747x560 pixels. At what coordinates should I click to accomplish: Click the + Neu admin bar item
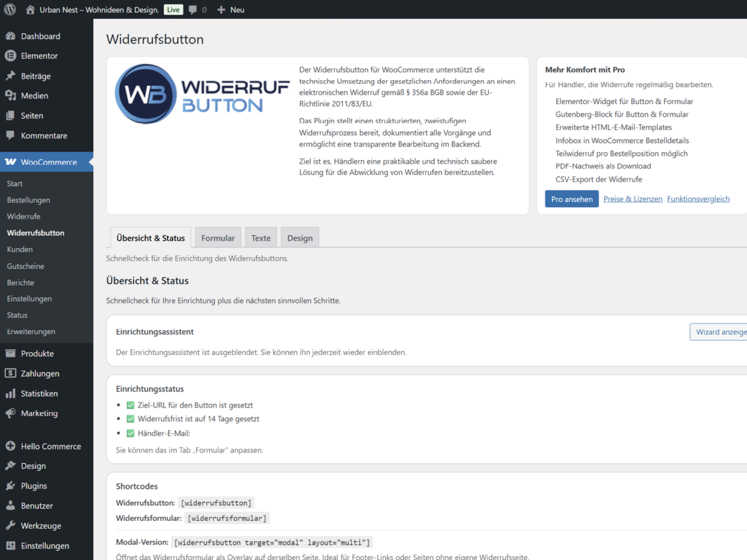click(230, 10)
